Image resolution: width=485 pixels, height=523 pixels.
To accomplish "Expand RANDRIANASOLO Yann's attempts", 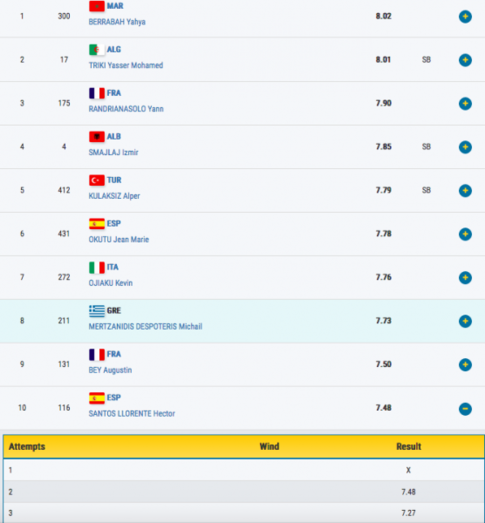I will [465, 103].
